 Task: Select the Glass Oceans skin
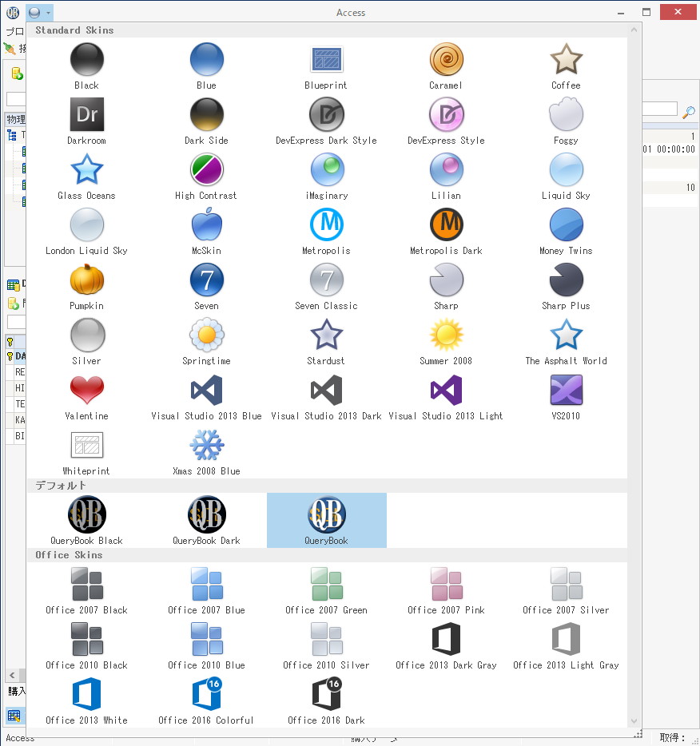tap(86, 177)
